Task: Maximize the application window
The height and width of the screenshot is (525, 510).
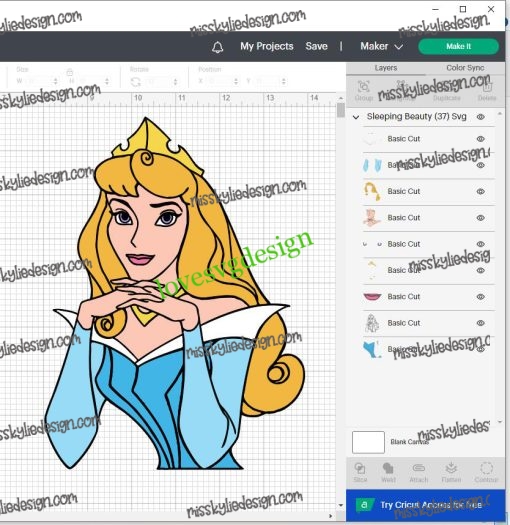Action: (463, 9)
